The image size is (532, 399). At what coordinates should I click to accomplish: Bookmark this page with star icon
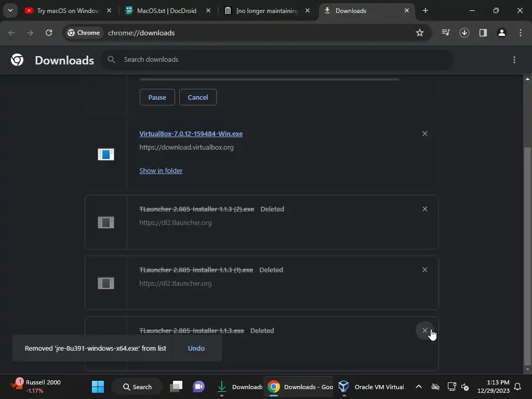coord(420,33)
